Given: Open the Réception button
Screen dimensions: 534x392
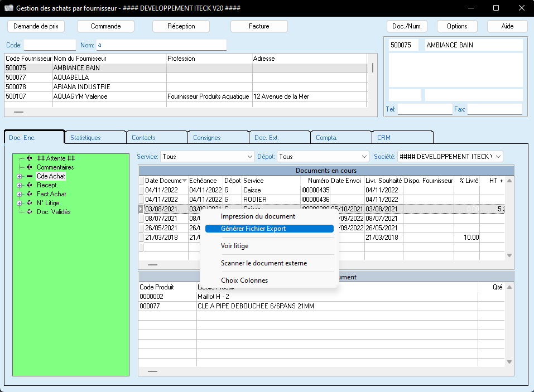Looking at the screenshot, I should point(181,26).
